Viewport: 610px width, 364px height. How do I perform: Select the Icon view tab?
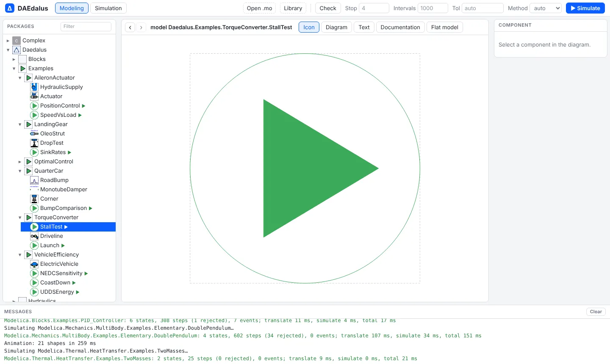pyautogui.click(x=309, y=27)
